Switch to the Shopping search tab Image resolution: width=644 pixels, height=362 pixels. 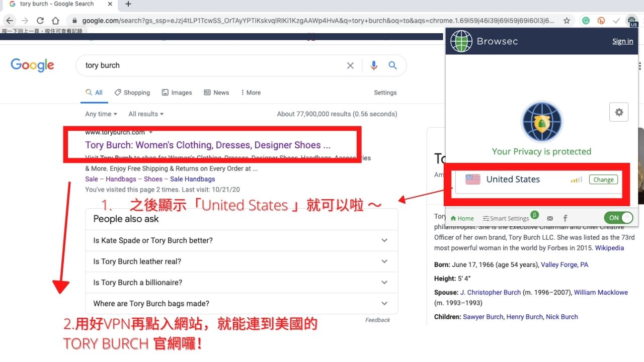pyautogui.click(x=132, y=93)
